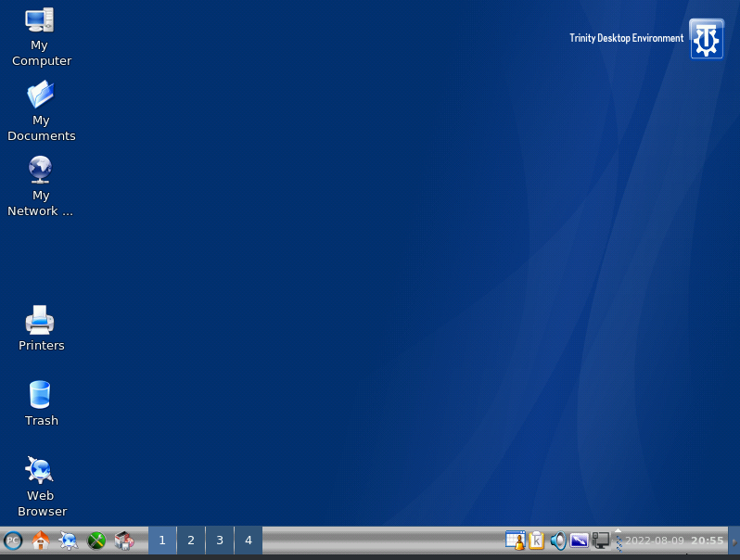Expand the hidden system tray icons arrow
Viewport: 740px width, 560px height.
click(x=619, y=531)
